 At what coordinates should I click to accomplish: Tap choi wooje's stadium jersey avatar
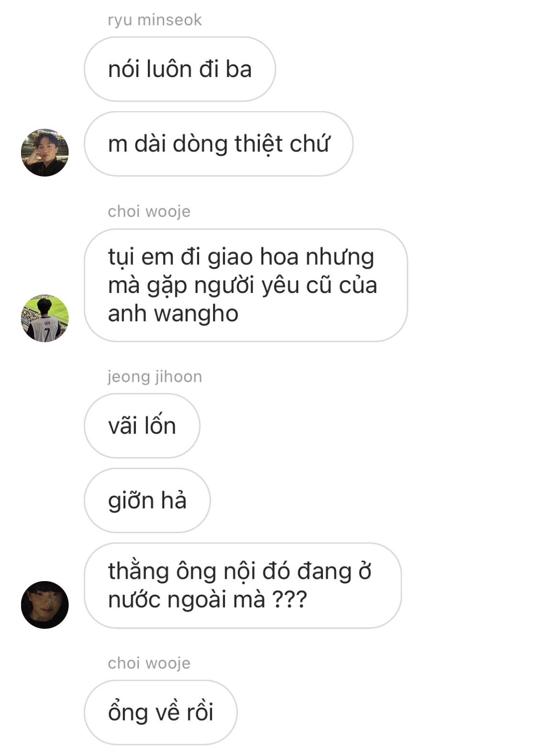tap(45, 318)
